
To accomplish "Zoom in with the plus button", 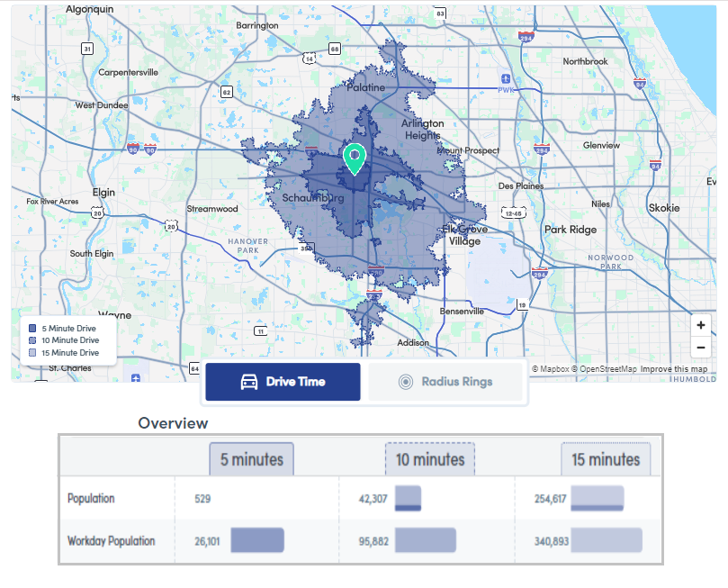I will coord(701,325).
